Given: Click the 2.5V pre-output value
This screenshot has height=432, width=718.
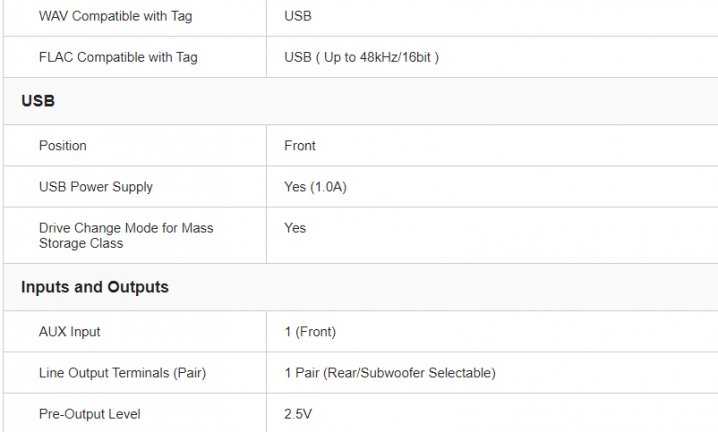Looking at the screenshot, I should [299, 413].
